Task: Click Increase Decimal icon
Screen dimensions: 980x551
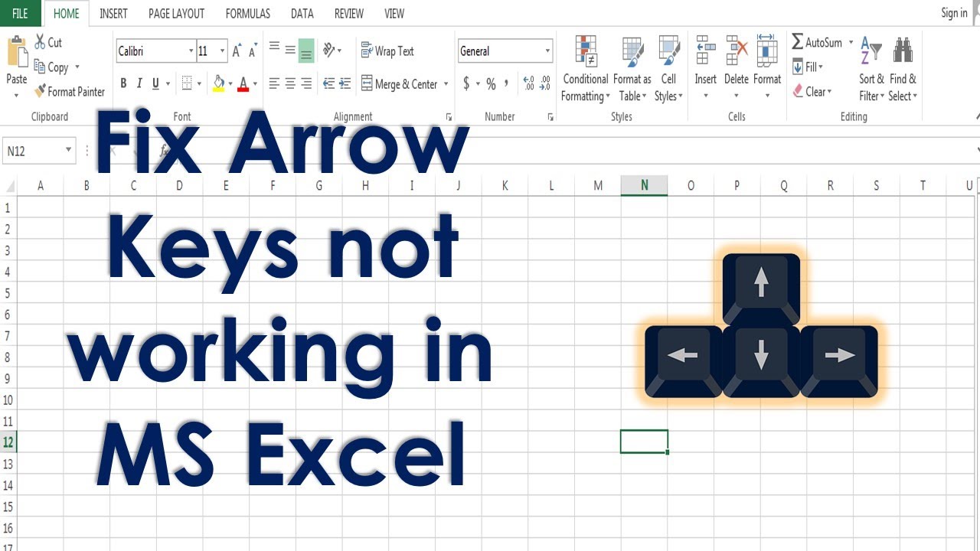Action: [x=528, y=84]
